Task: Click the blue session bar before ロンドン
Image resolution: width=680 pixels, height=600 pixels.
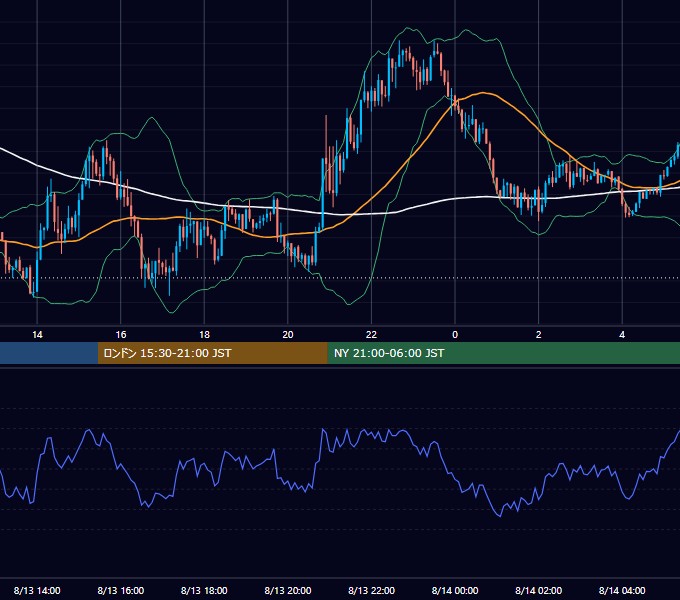Action: tap(49, 353)
